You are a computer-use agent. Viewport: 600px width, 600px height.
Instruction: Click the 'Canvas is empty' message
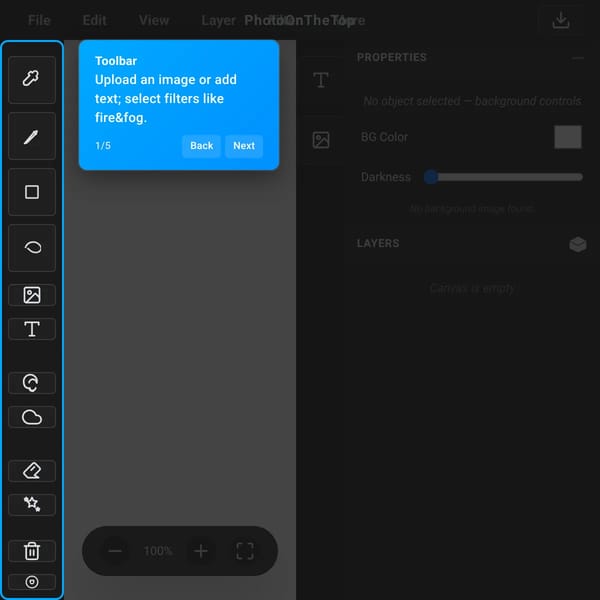[x=471, y=288]
